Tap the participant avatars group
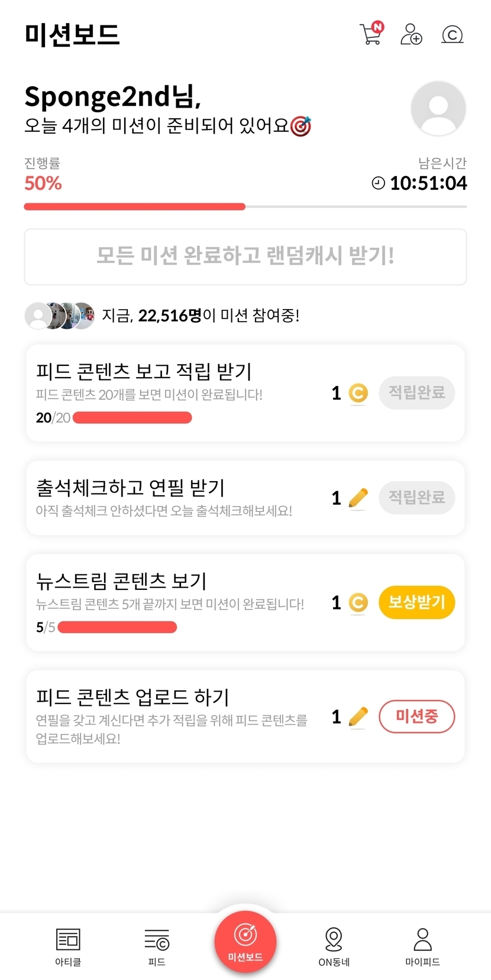The height and width of the screenshot is (980, 491). pos(60,316)
